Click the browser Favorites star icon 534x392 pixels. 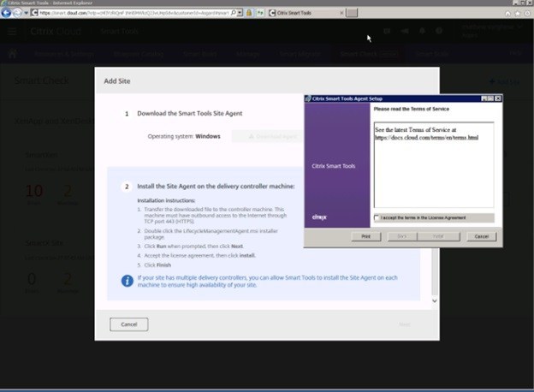[518, 14]
